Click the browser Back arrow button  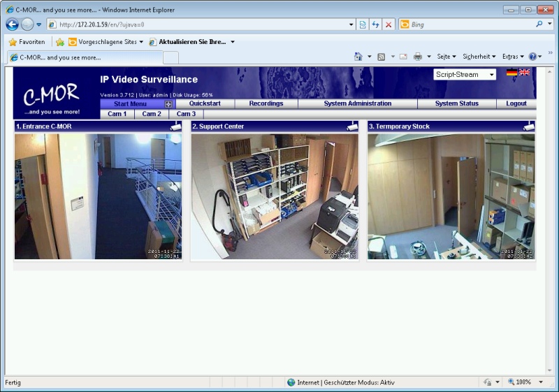[12, 24]
